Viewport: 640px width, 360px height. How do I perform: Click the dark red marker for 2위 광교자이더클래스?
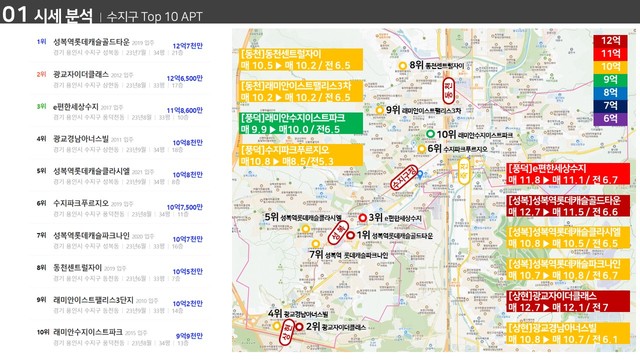pyautogui.click(x=299, y=327)
